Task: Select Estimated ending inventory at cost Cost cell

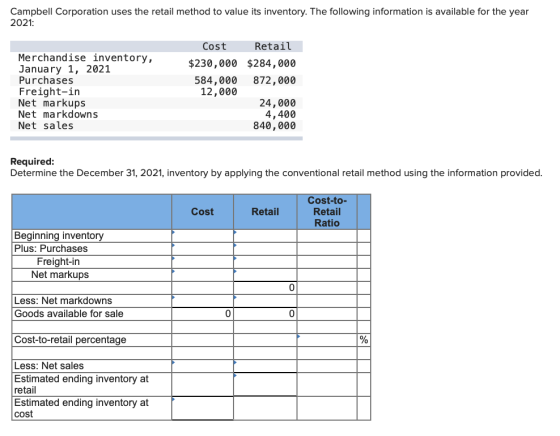Action: (x=202, y=408)
